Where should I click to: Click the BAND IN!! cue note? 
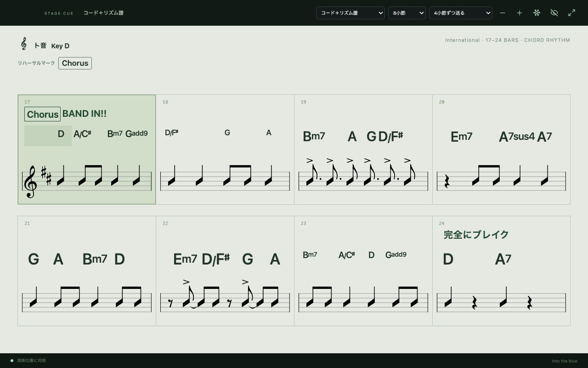click(85, 114)
